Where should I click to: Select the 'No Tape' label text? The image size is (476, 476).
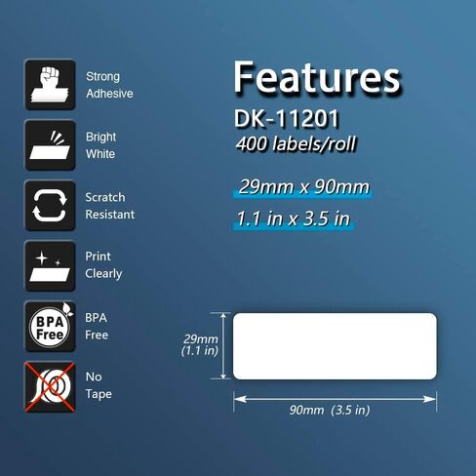[99, 385]
